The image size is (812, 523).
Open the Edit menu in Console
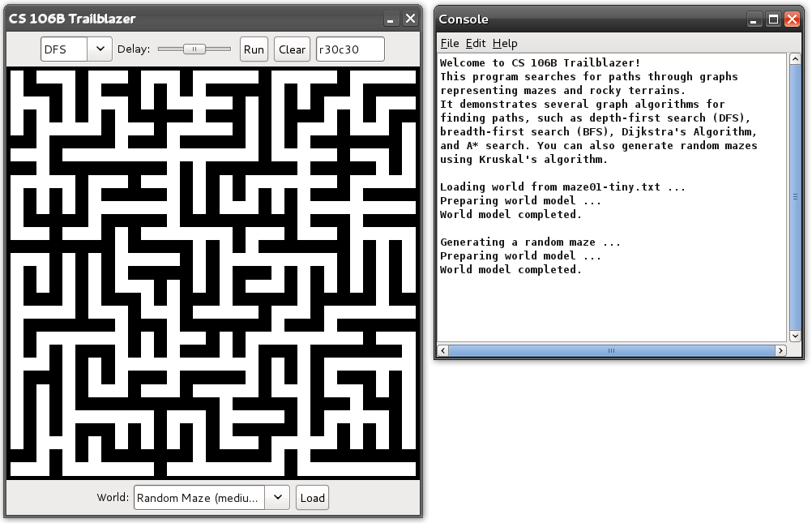coord(475,43)
